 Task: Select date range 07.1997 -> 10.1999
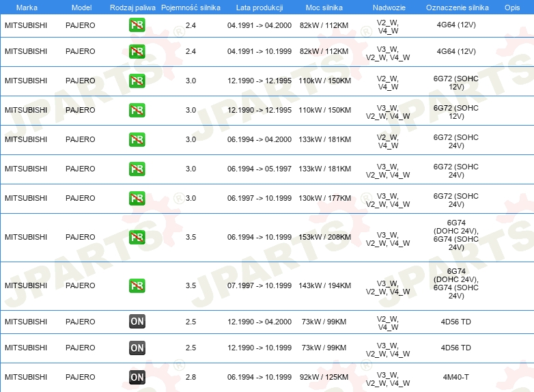[x=259, y=285]
